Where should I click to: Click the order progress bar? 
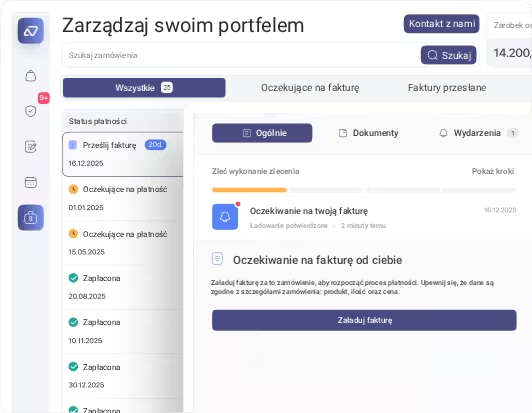tap(364, 190)
